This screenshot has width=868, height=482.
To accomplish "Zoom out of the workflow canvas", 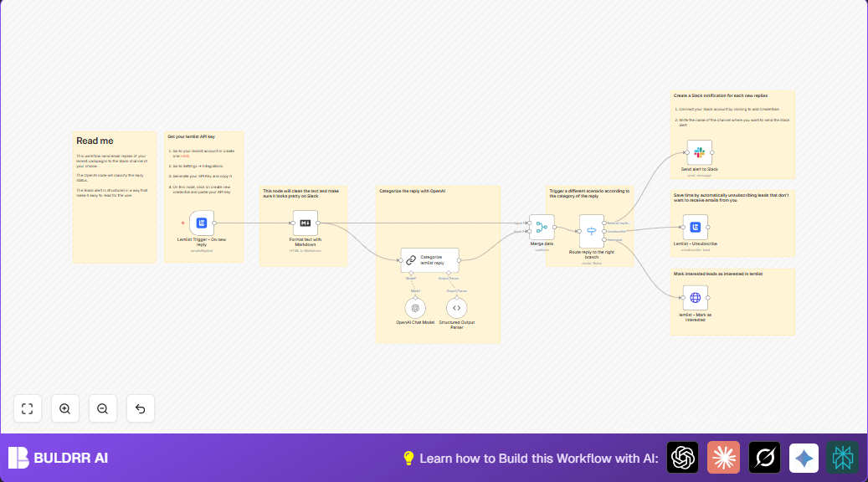I will [x=102, y=408].
